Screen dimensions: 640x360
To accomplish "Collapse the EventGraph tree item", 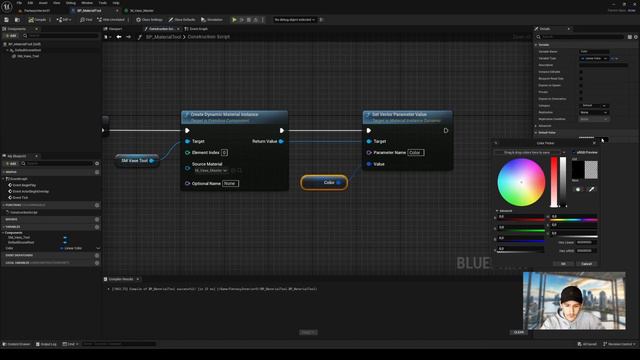I will coord(4,179).
